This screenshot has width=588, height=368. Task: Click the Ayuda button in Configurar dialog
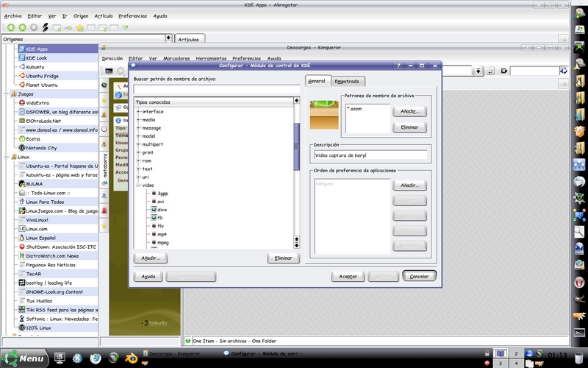tap(148, 277)
